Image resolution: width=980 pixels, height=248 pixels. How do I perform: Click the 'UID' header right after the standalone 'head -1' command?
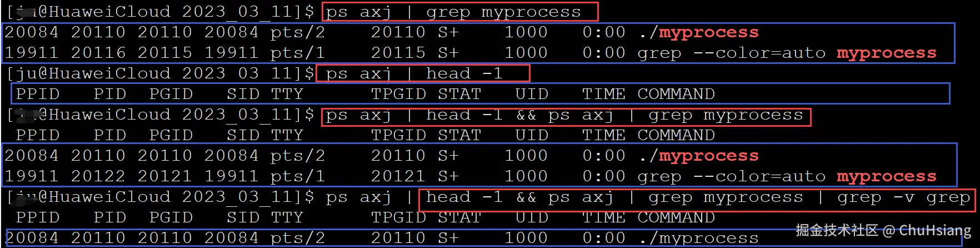click(532, 94)
